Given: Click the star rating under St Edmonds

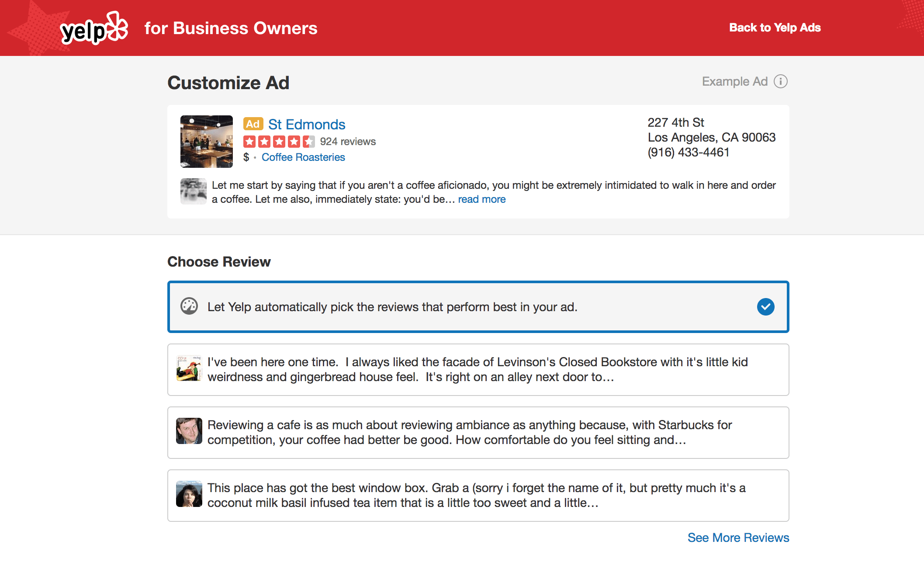Looking at the screenshot, I should (280, 141).
